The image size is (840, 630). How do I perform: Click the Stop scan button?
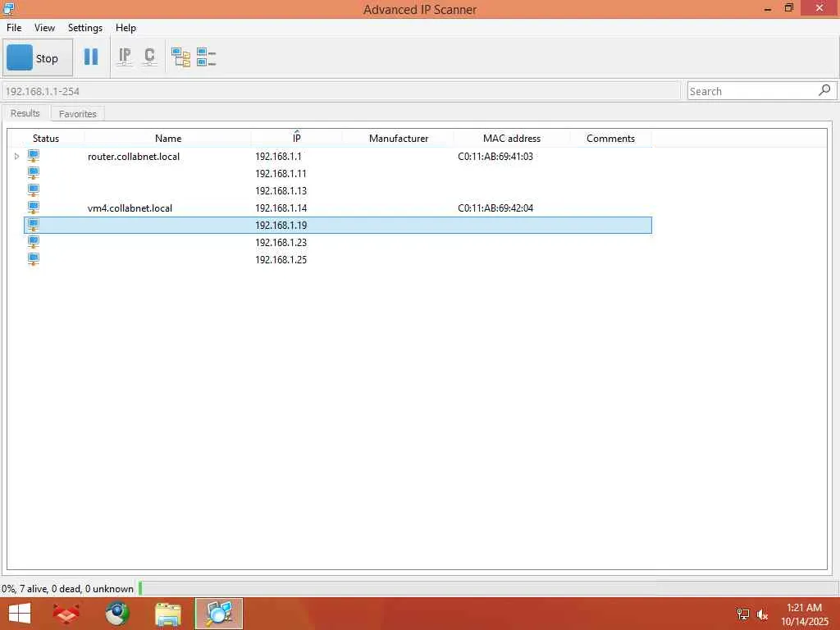pyautogui.click(x=38, y=58)
